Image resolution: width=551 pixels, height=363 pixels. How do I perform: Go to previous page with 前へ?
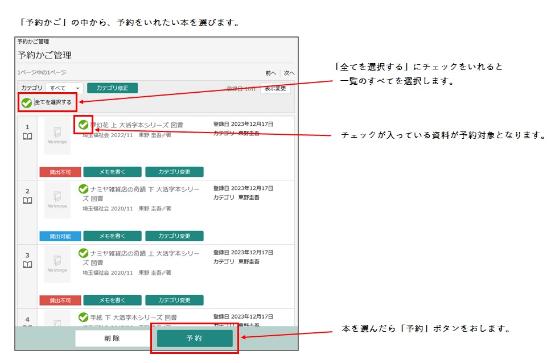pyautogui.click(x=271, y=73)
